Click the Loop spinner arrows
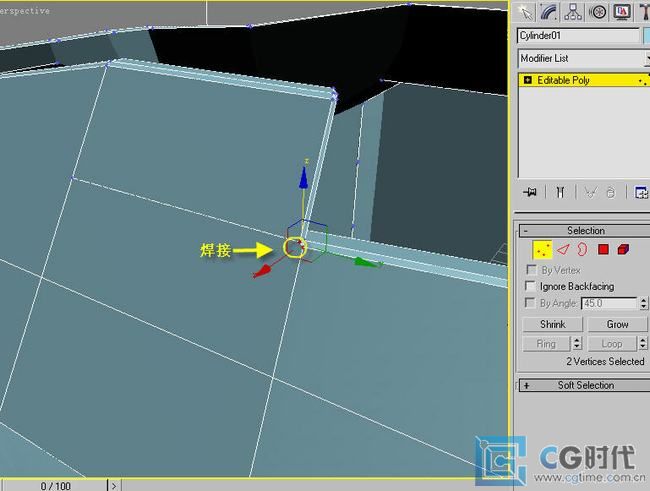 coord(643,344)
